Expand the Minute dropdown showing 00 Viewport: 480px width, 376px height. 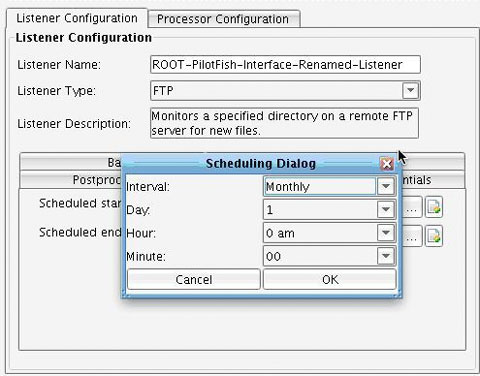(386, 256)
